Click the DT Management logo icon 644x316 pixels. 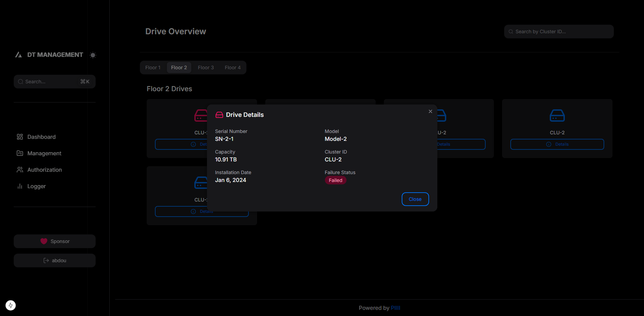(x=19, y=54)
